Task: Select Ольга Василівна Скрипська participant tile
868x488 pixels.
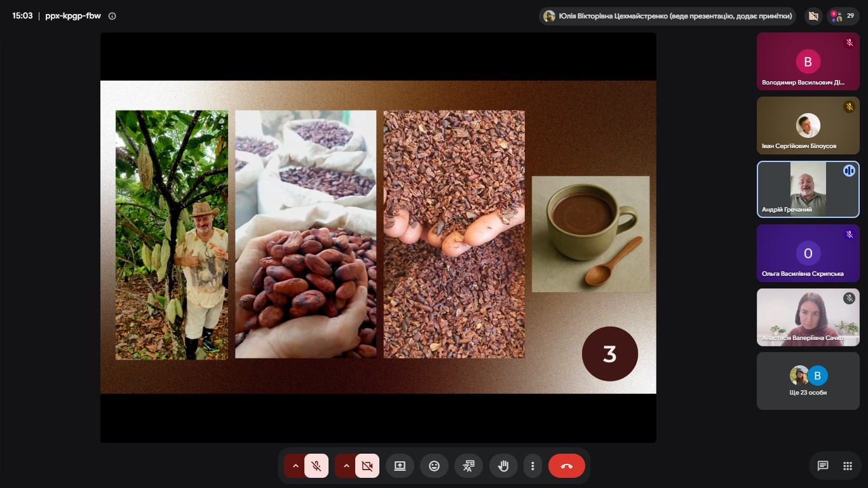Action: (808, 253)
